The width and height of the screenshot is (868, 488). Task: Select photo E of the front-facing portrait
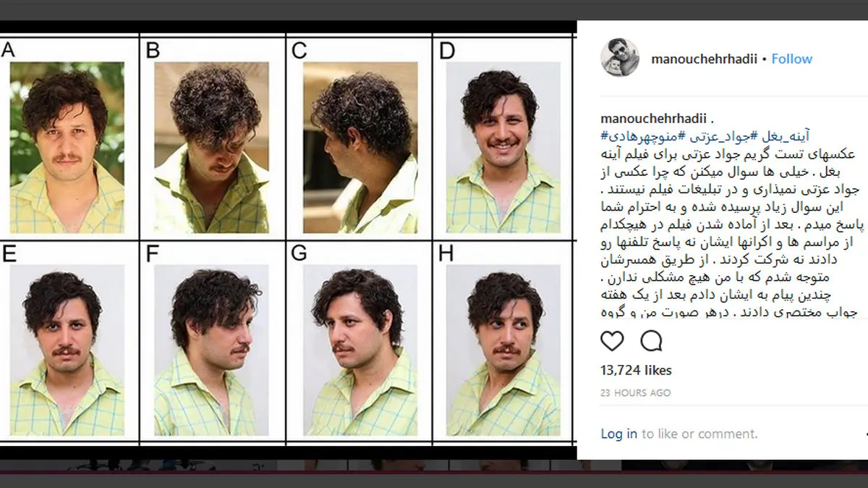67,350
